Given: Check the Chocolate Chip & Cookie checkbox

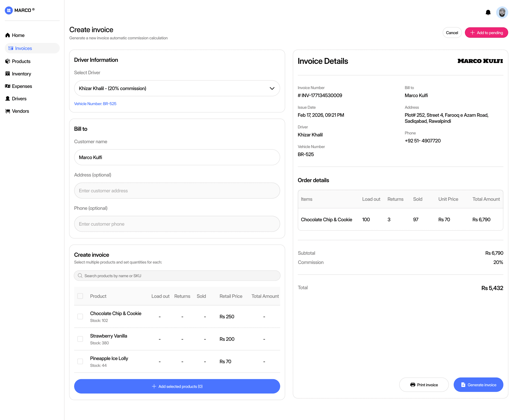Looking at the screenshot, I should point(80,317).
